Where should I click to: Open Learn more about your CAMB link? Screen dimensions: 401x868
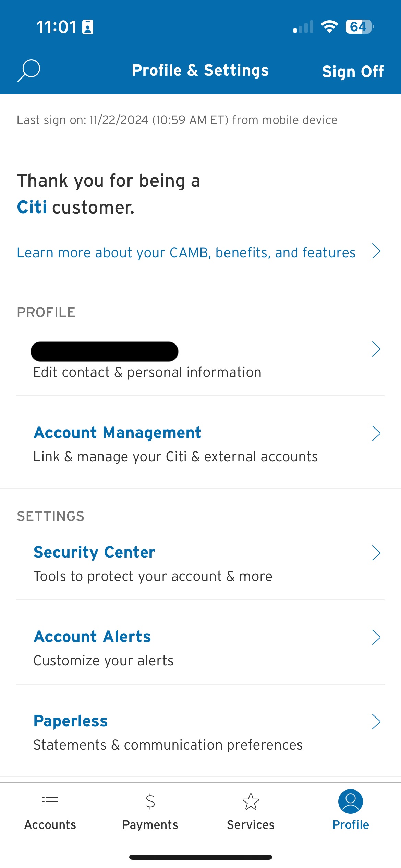coord(186,253)
